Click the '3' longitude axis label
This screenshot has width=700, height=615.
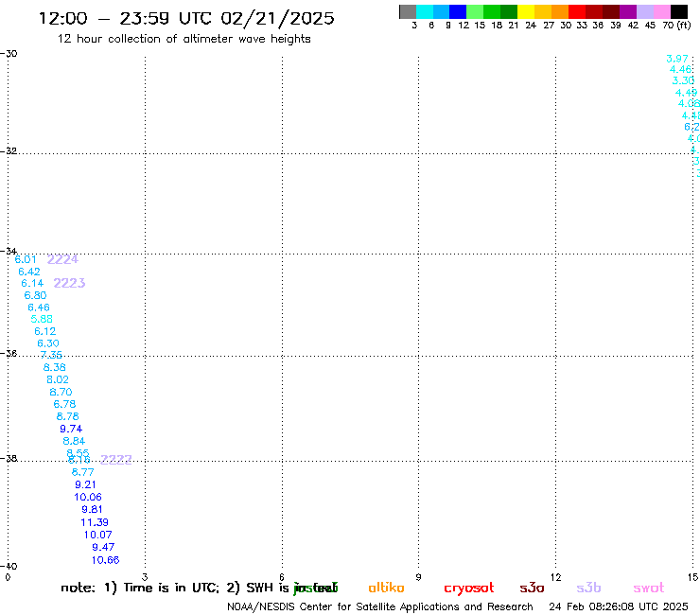[145, 577]
